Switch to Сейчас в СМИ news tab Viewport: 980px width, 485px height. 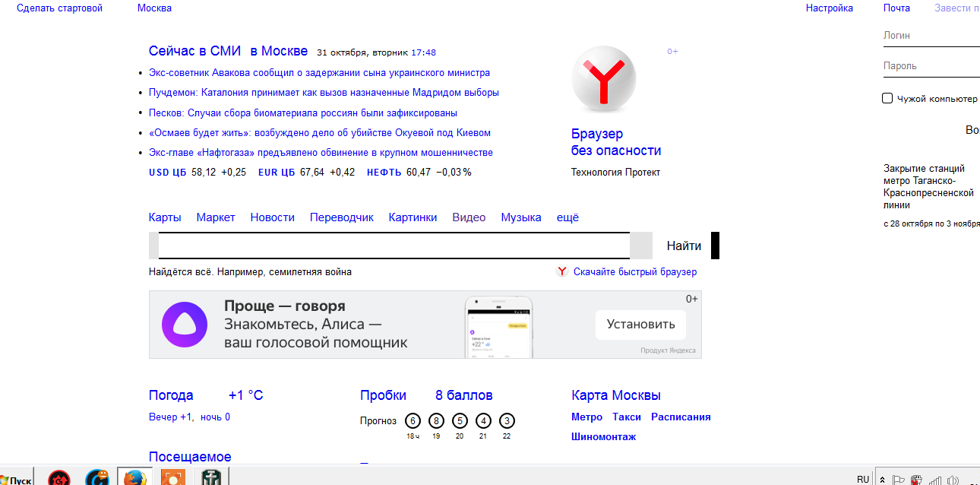coord(194,52)
